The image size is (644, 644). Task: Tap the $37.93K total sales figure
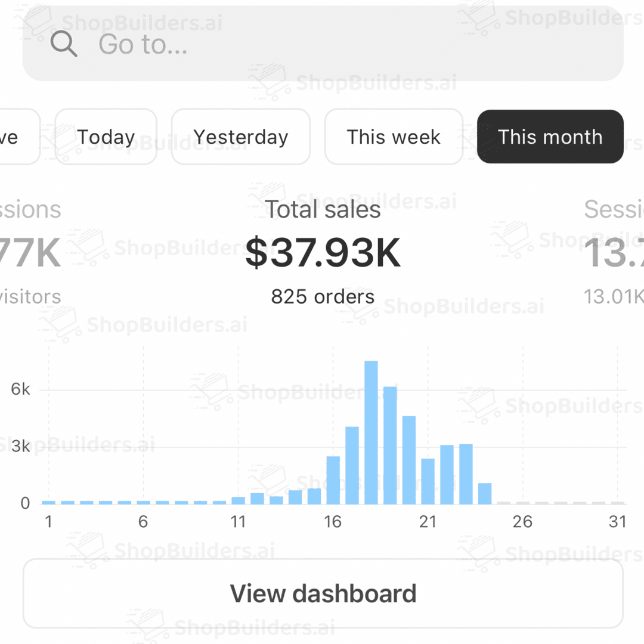point(323,253)
